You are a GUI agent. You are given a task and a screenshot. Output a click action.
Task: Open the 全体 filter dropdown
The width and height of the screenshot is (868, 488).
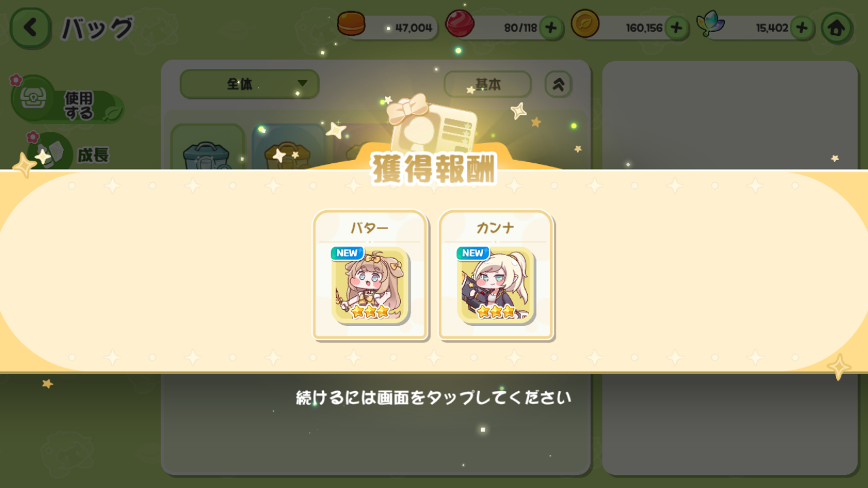pos(249,84)
